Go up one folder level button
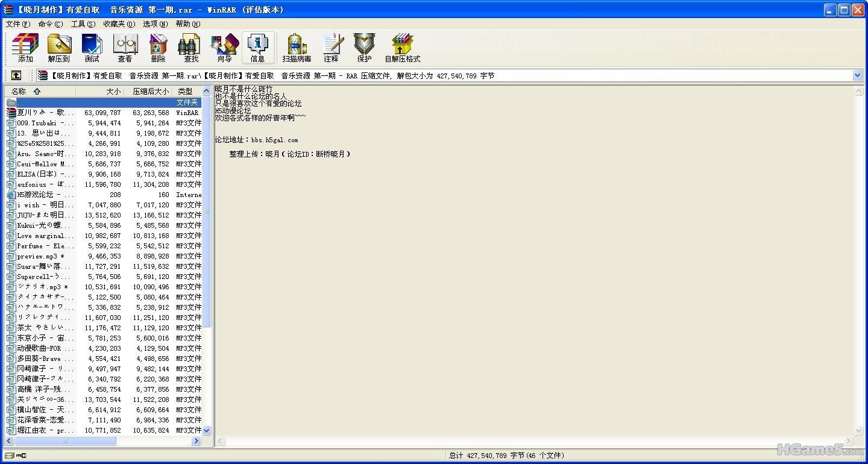The height and width of the screenshot is (464, 868). tap(16, 75)
